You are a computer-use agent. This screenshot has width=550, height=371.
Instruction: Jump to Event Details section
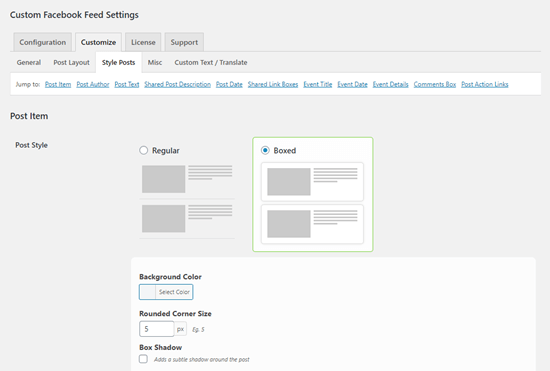pos(390,84)
